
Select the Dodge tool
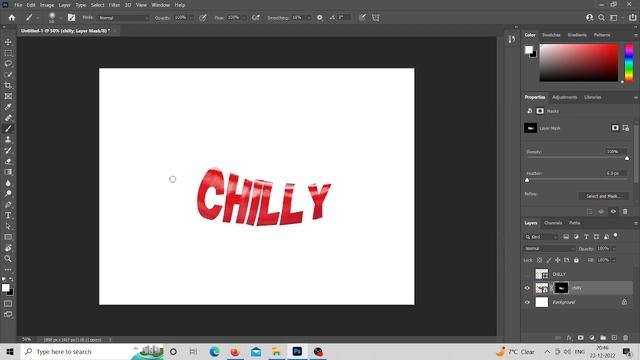tap(8, 194)
